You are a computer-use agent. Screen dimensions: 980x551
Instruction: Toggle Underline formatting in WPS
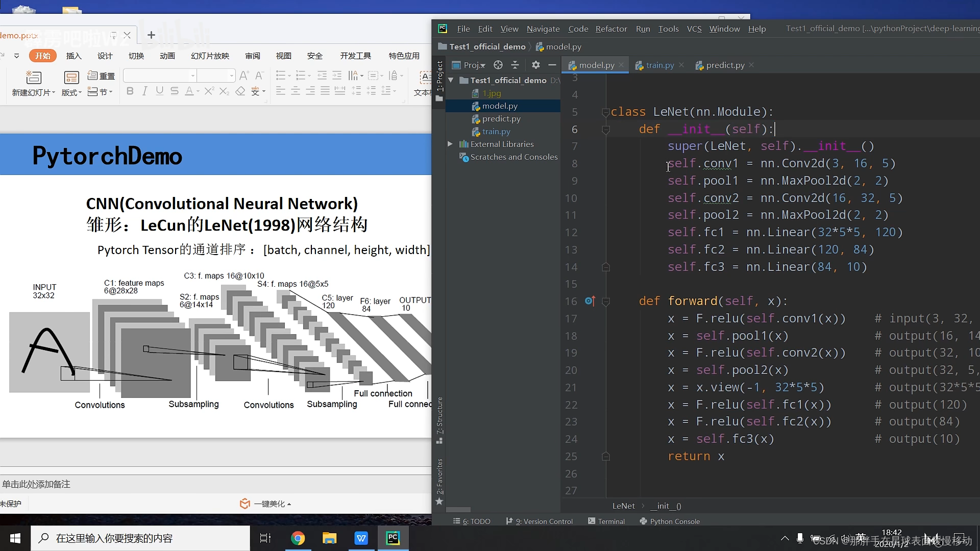(160, 91)
